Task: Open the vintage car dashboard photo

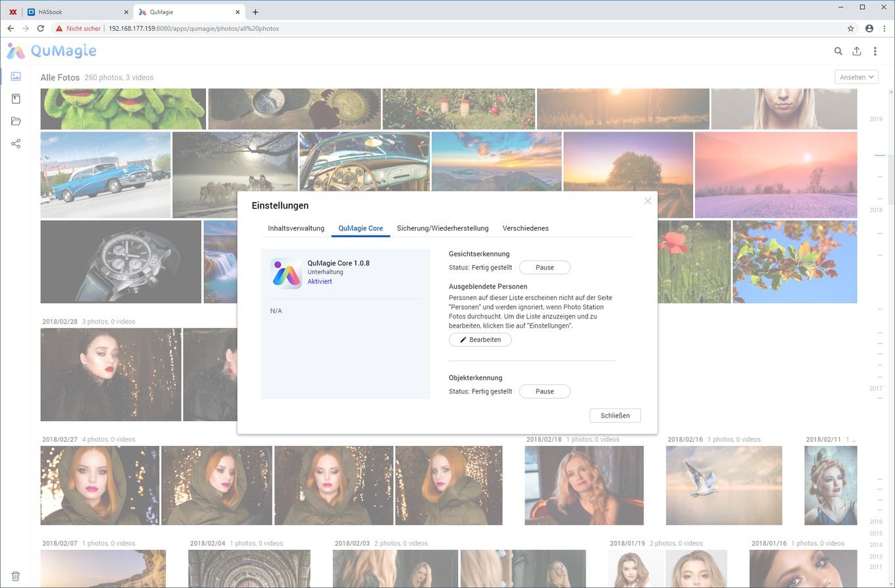Action: click(365, 162)
